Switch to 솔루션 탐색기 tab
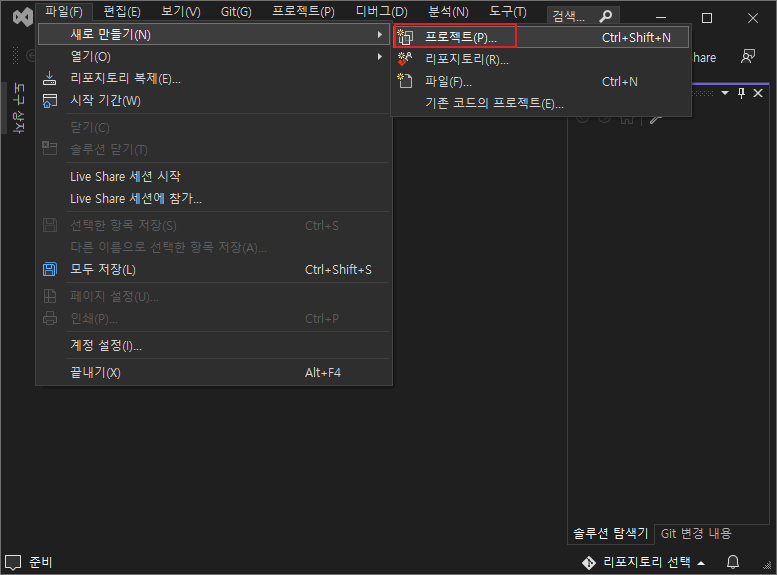Viewport: 777px width, 575px height. [610, 533]
